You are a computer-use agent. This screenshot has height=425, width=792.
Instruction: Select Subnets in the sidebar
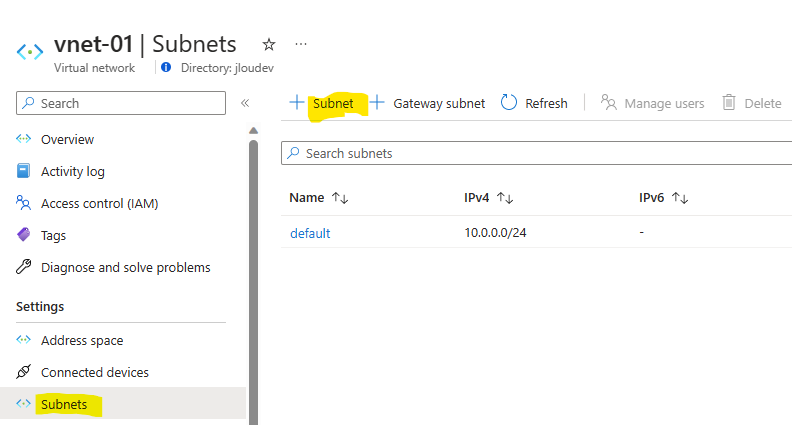(x=64, y=404)
